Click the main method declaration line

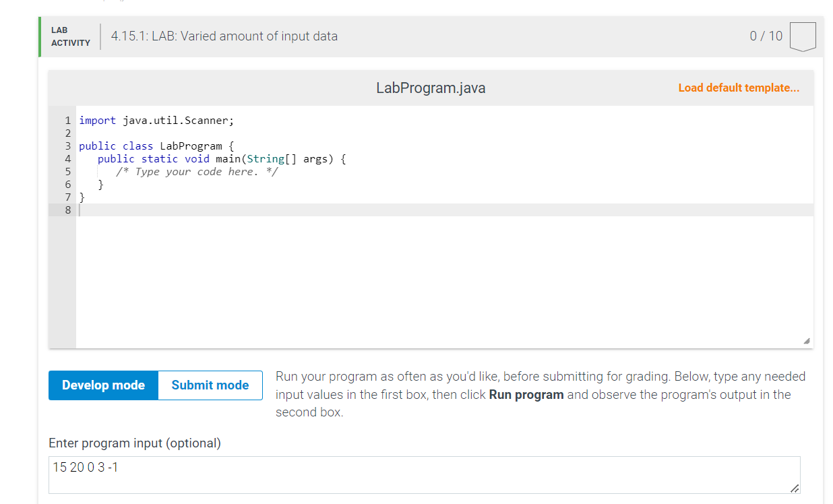222,158
